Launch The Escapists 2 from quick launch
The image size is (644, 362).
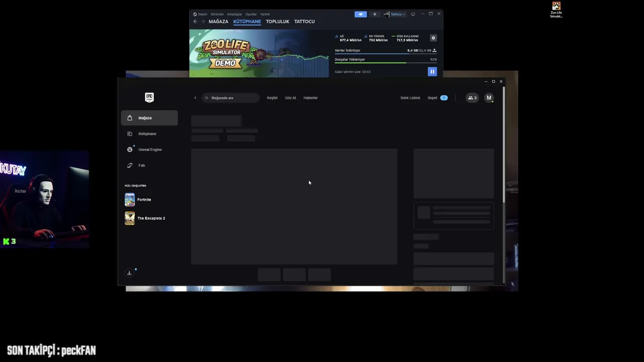pos(130,218)
